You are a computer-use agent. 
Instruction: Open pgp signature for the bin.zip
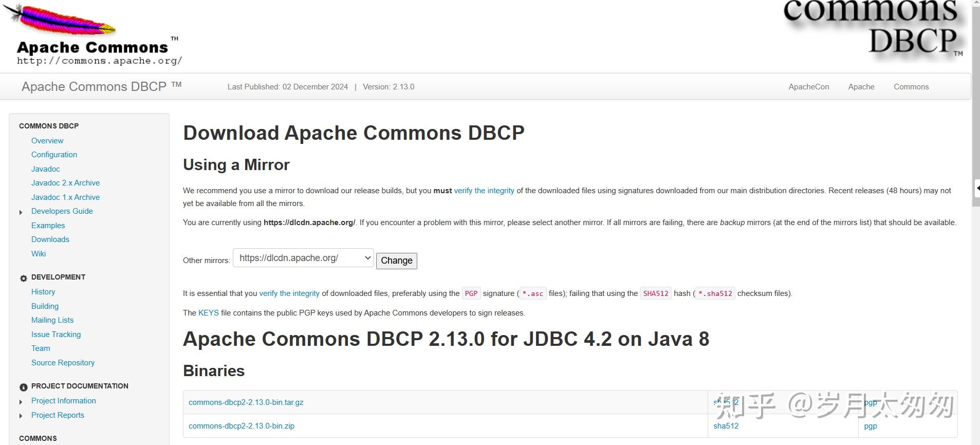tap(870, 426)
